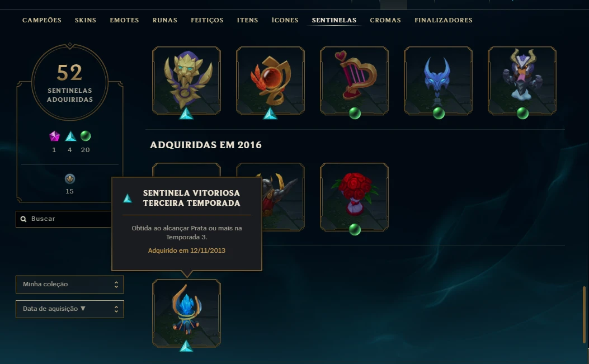589x364 pixels.
Task: Open the Minha coleção dropdown
Action: click(x=70, y=285)
